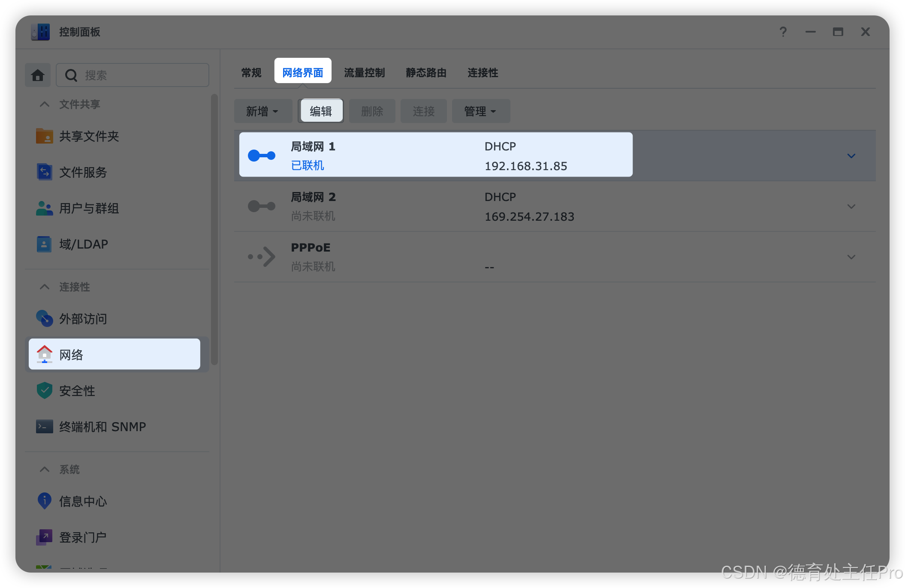Expand the 局域网 1 details chevron
Viewport: 905px width, 588px height.
[851, 156]
